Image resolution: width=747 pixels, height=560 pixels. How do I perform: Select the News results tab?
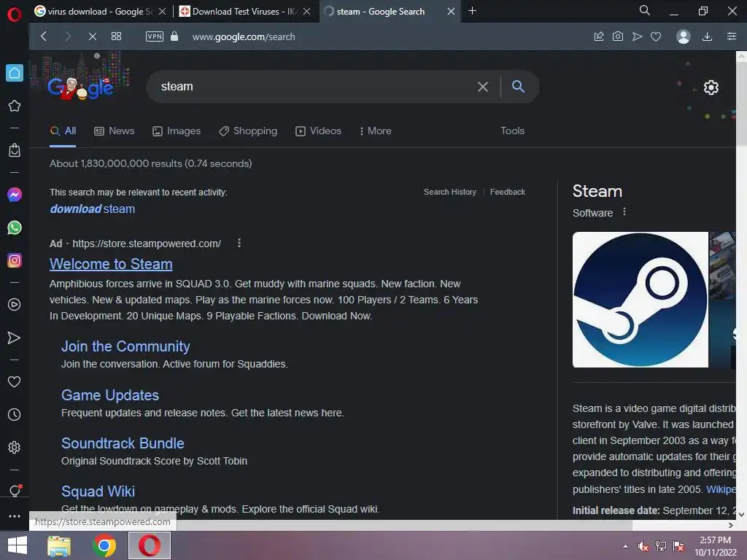click(115, 131)
